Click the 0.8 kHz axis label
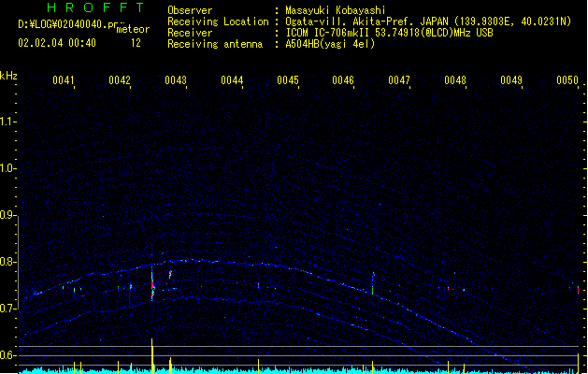Viewport: 588px width, 374px height. [x=7, y=262]
